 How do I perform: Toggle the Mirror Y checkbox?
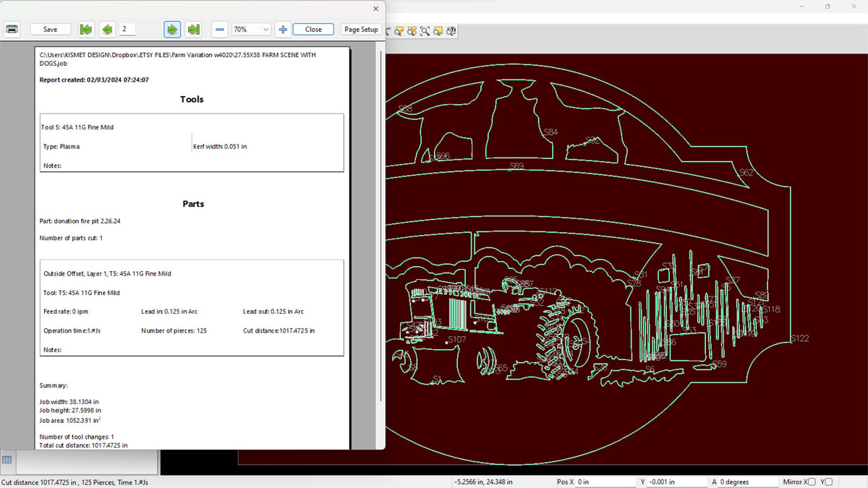click(x=829, y=481)
